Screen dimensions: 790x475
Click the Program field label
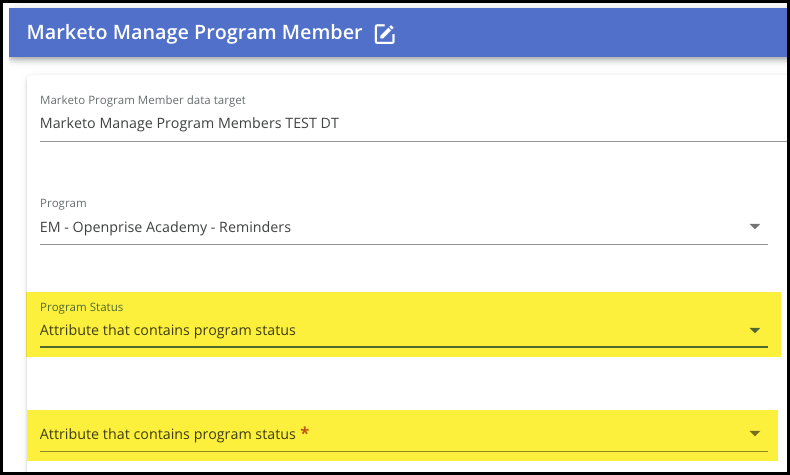tap(63, 203)
